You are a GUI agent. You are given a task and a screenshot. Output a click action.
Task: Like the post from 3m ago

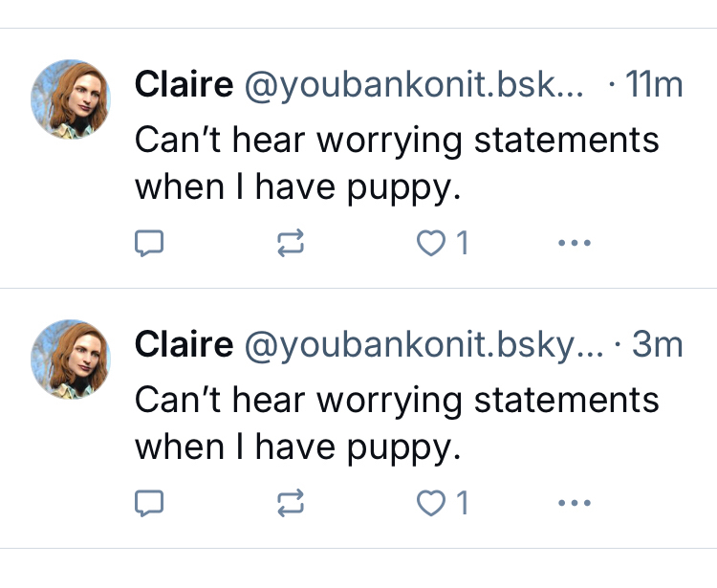point(432,503)
